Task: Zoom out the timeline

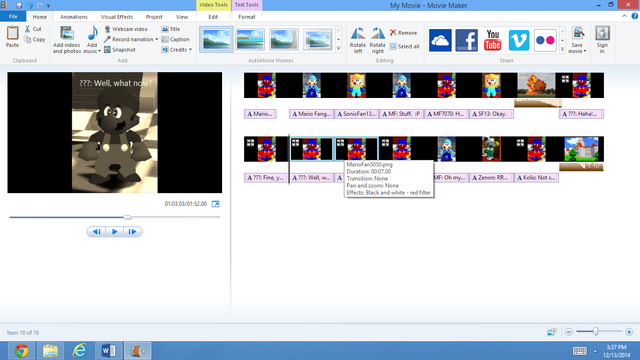Action: pyautogui.click(x=569, y=332)
